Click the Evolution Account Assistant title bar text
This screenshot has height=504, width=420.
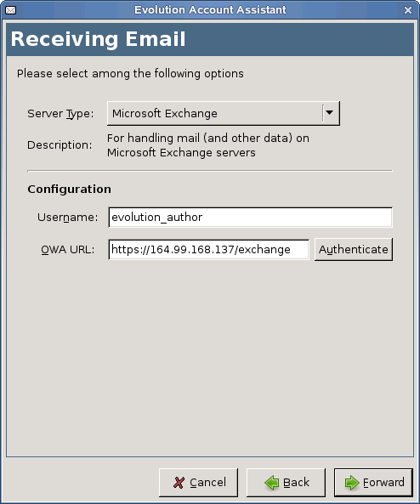click(x=210, y=10)
